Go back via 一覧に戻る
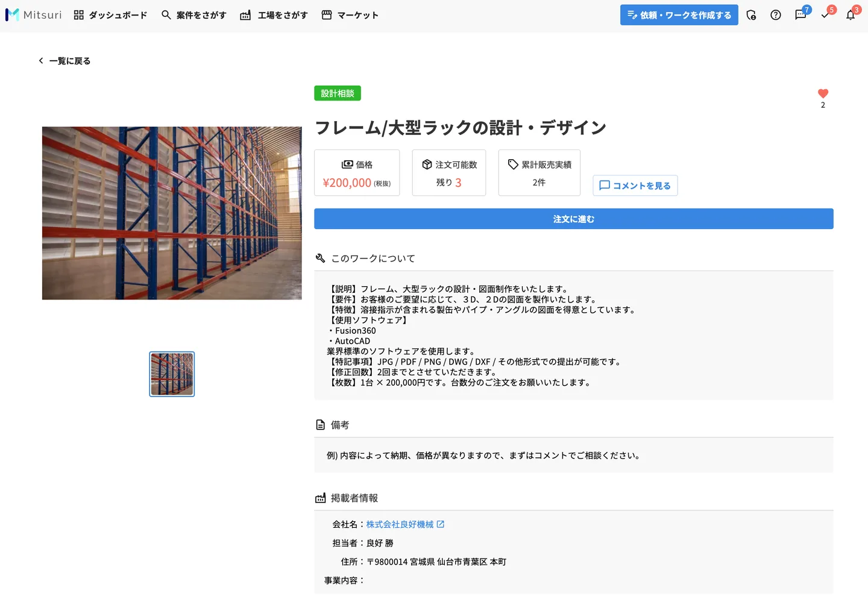Screen dimensions: 868x605 point(64,61)
